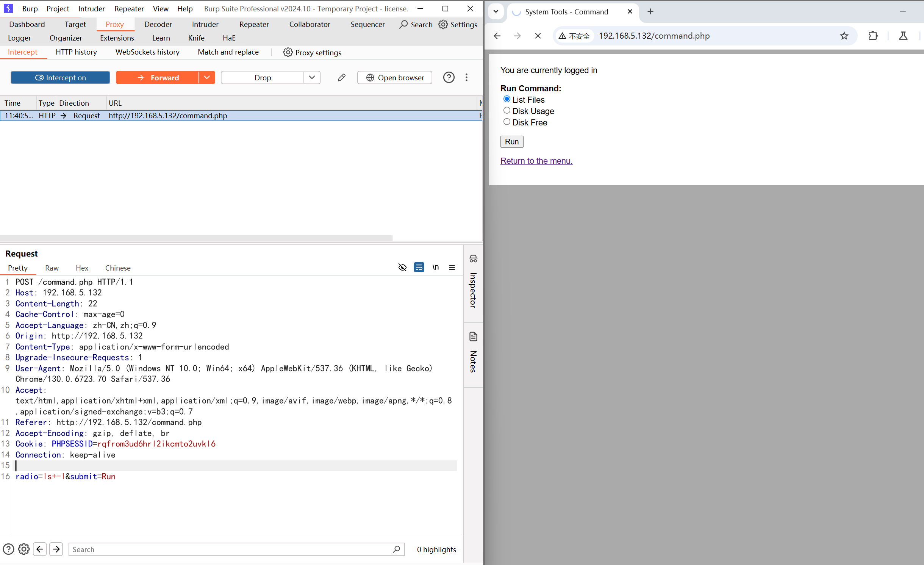Click the Open browser button
The width and height of the screenshot is (924, 565).
[x=395, y=78]
